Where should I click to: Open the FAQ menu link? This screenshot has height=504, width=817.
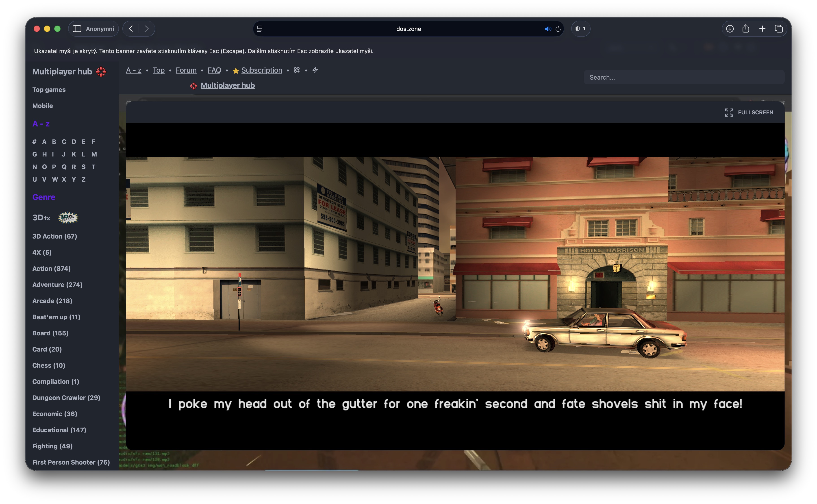pos(214,70)
